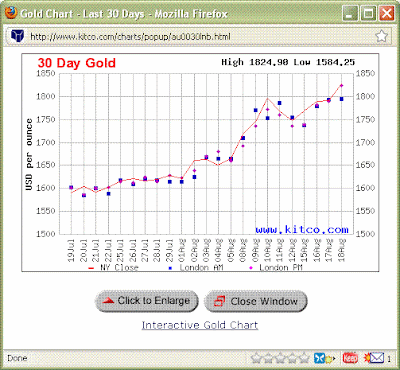Open the Interactive Gold Chart link

pos(200,325)
